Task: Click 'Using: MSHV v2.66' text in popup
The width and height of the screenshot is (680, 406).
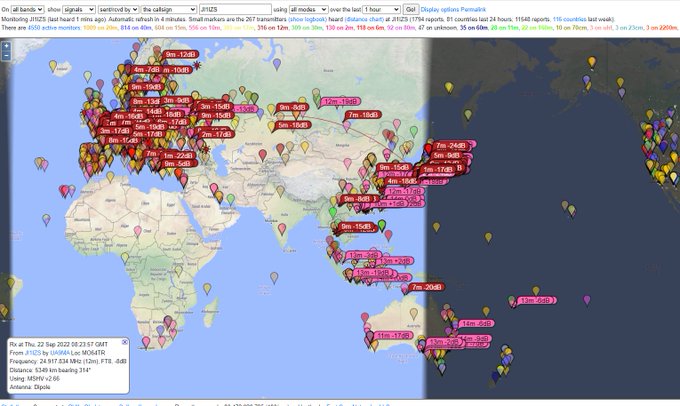Action: 35,379
